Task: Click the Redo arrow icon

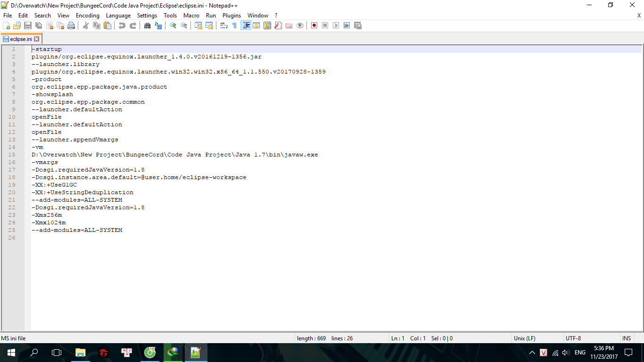Action: (x=133, y=25)
